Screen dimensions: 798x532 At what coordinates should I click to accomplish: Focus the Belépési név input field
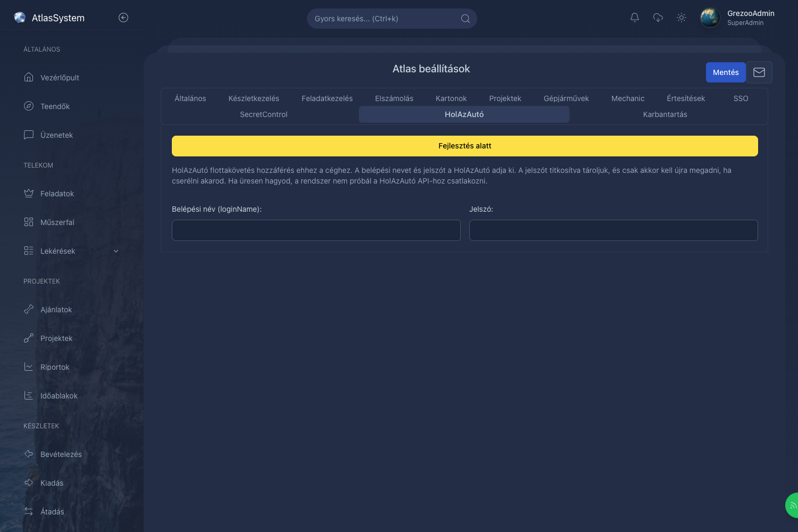(x=316, y=230)
